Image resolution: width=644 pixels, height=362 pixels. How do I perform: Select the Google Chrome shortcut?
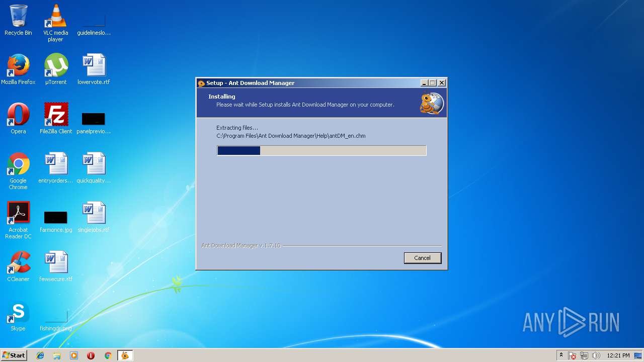[18, 171]
